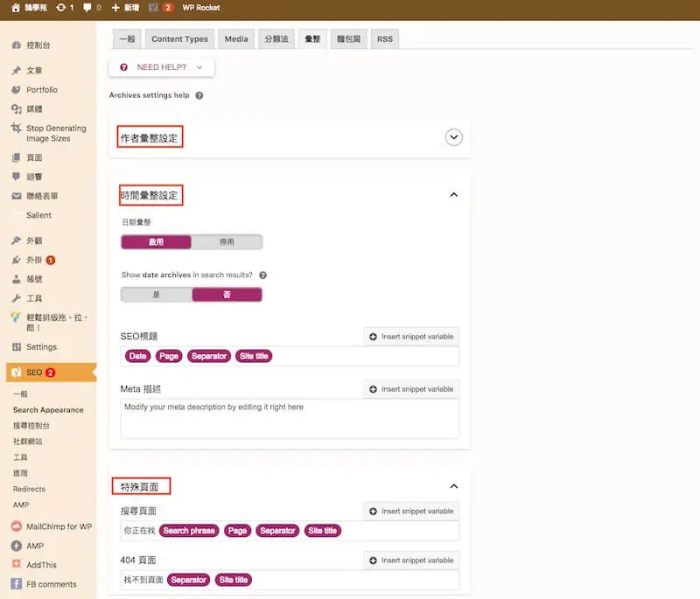Enable date archives with 啟用 toggle
Screen dimensions: 700x599
point(157,241)
